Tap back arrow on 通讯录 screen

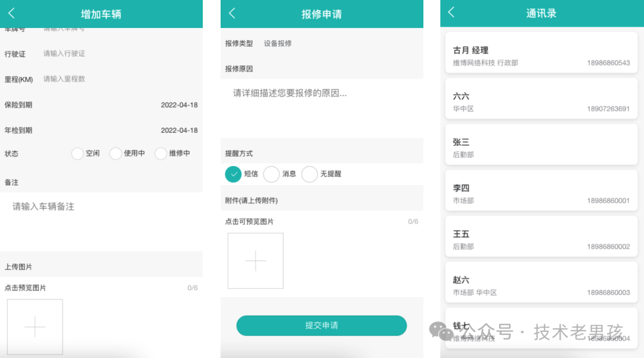tap(451, 13)
